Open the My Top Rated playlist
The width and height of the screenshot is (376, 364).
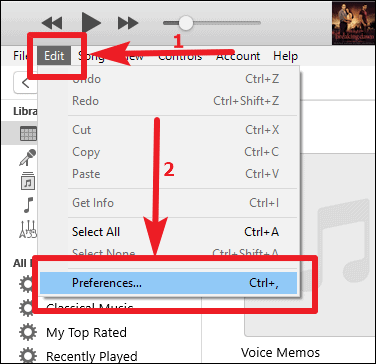(86, 332)
